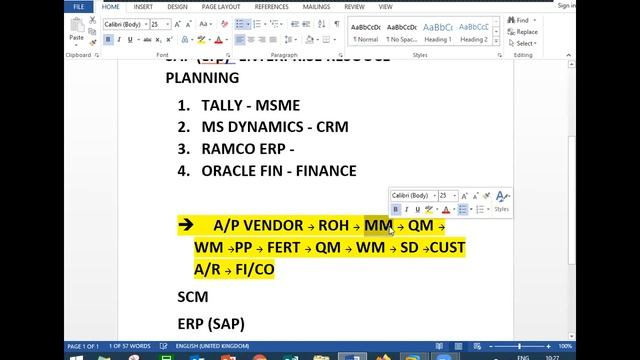640x360 pixels.
Task: Click the Copy icon in Clipboard group
Action: coord(93,31)
